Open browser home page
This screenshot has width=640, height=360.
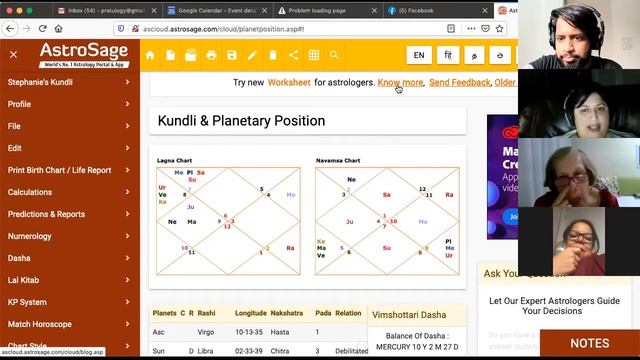point(58,29)
